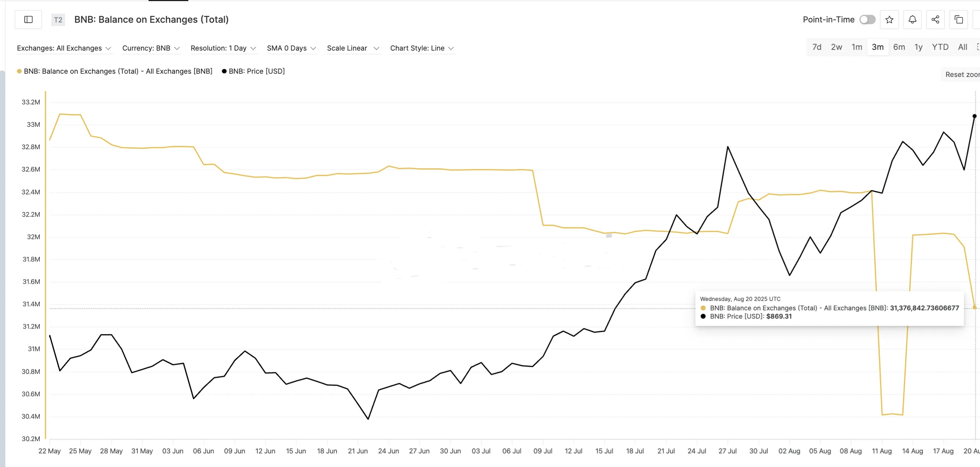Image resolution: width=980 pixels, height=467 pixels.
Task: Open the Currency: BNB dropdown
Action: pos(151,48)
